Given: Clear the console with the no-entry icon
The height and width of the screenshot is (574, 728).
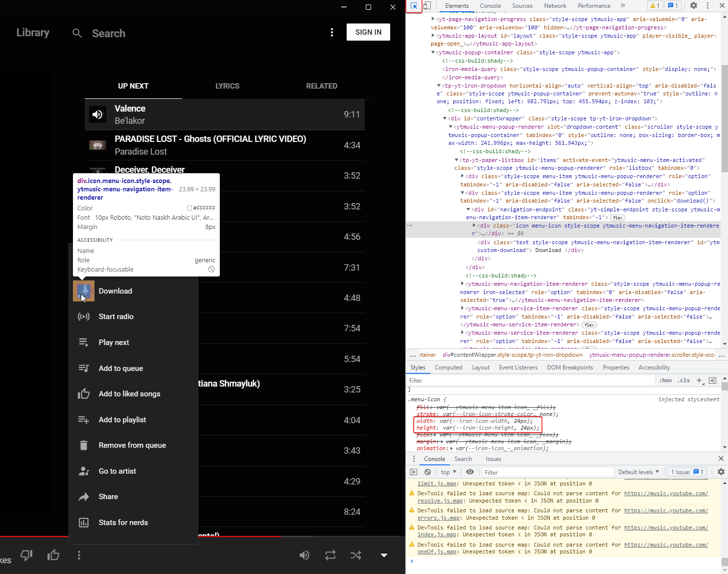Looking at the screenshot, I should (427, 472).
